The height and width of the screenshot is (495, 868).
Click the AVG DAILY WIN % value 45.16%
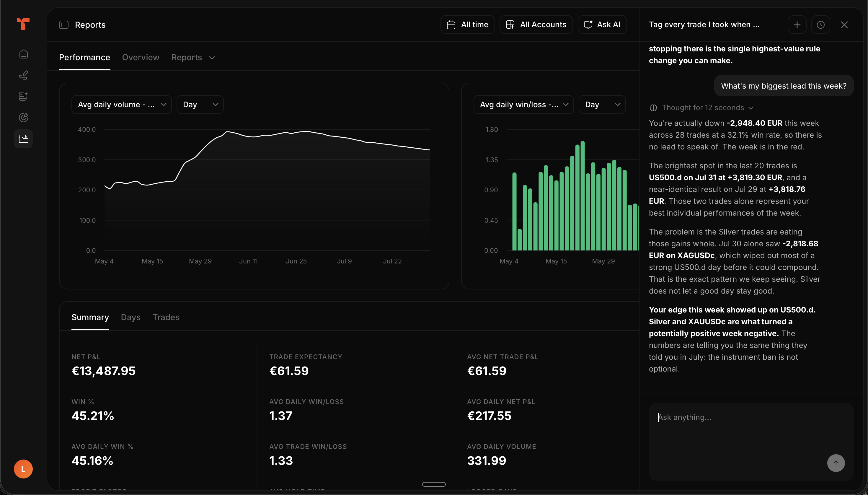(x=92, y=461)
